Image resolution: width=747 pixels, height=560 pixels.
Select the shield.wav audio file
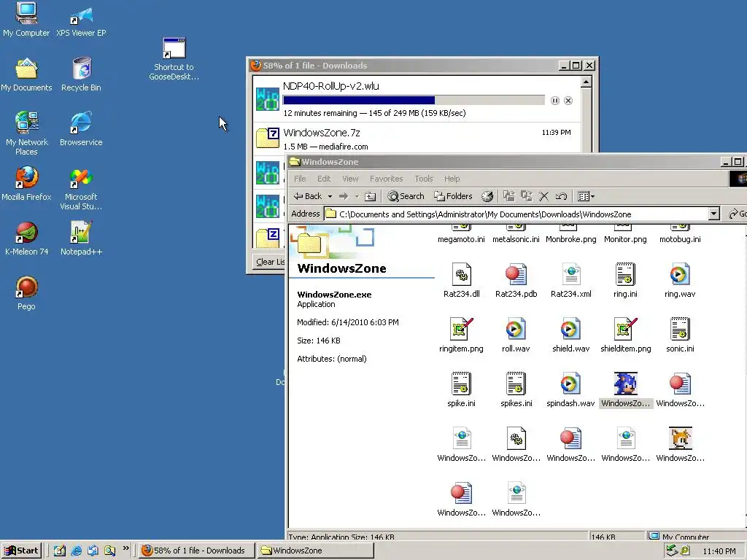(x=570, y=335)
